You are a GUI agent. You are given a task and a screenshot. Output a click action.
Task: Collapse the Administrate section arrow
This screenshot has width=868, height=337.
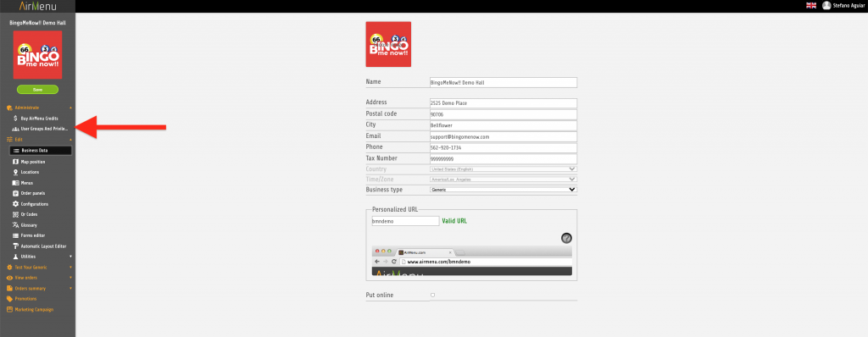coord(70,108)
